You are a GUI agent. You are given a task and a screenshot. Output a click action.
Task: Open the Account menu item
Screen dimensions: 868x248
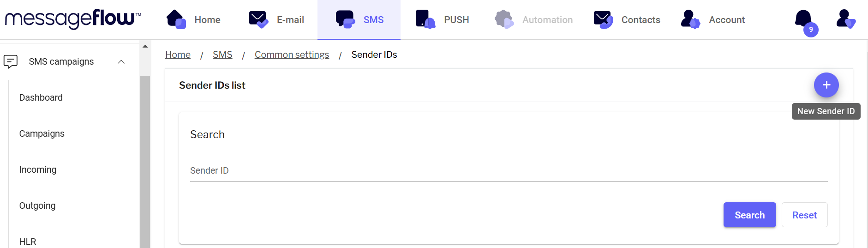click(726, 20)
